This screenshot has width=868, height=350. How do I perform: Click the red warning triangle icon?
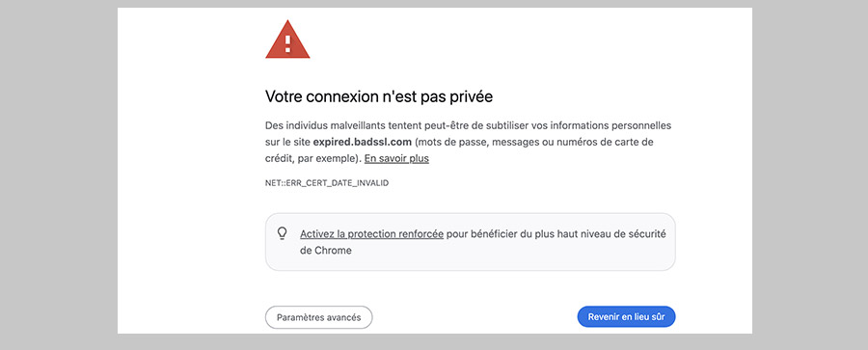[x=287, y=40]
